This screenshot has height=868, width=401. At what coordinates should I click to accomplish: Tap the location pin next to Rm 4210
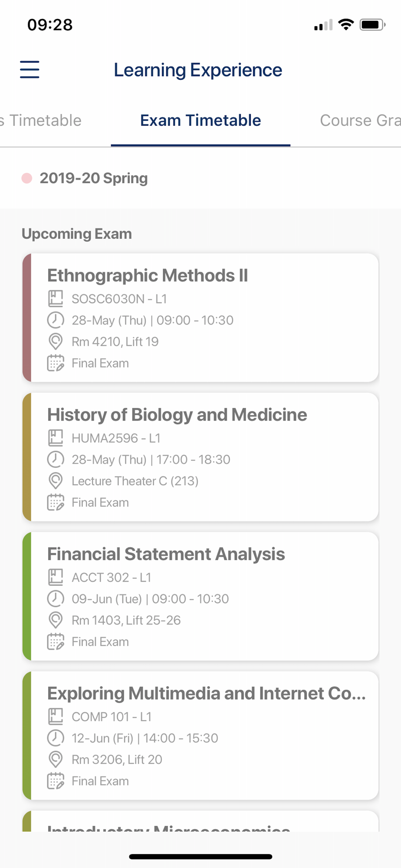click(x=56, y=342)
